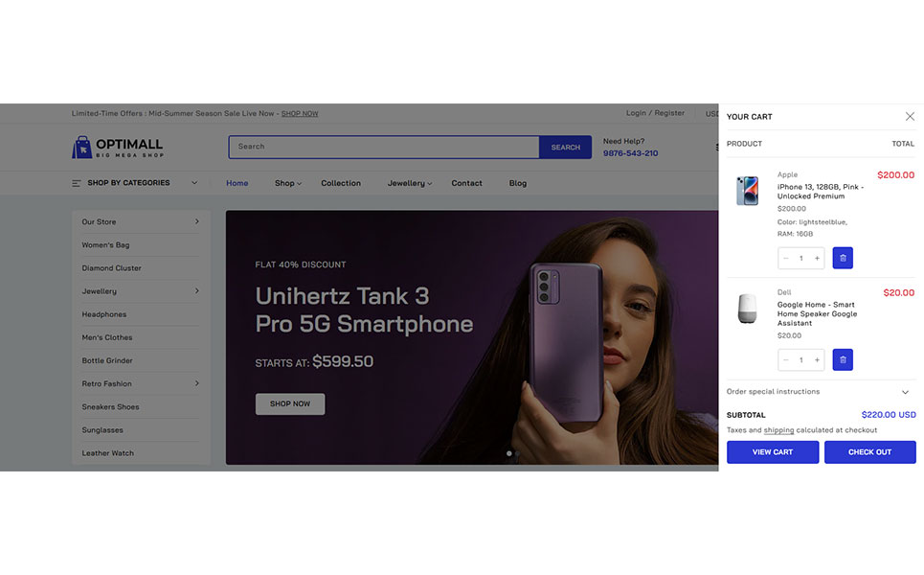Image resolution: width=924 pixels, height=575 pixels.
Task: Open the Contact page
Action: pyautogui.click(x=466, y=183)
